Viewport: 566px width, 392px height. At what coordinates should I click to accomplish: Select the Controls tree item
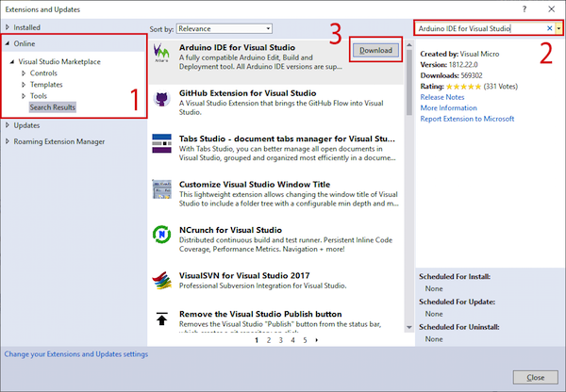[x=43, y=73]
